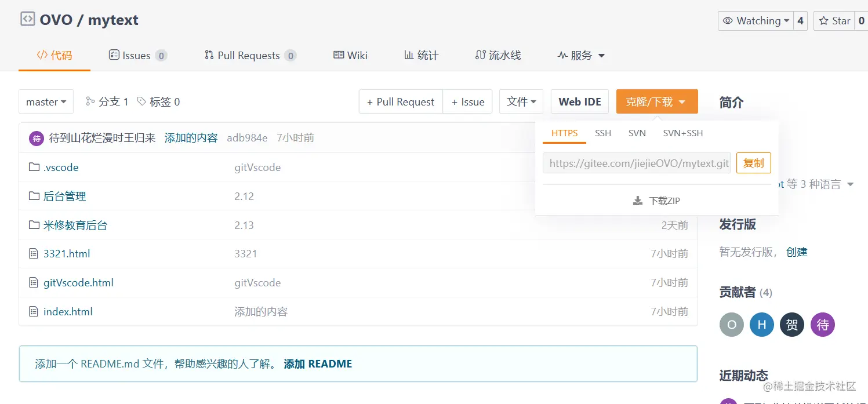
Task: Open the 流水线 tab
Action: pyautogui.click(x=498, y=56)
